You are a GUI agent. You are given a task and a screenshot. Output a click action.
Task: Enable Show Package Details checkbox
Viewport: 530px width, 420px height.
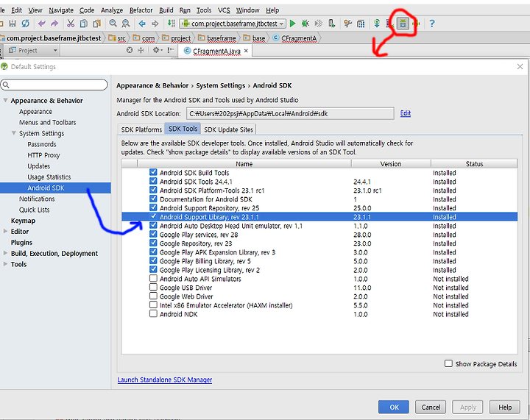[x=448, y=363]
